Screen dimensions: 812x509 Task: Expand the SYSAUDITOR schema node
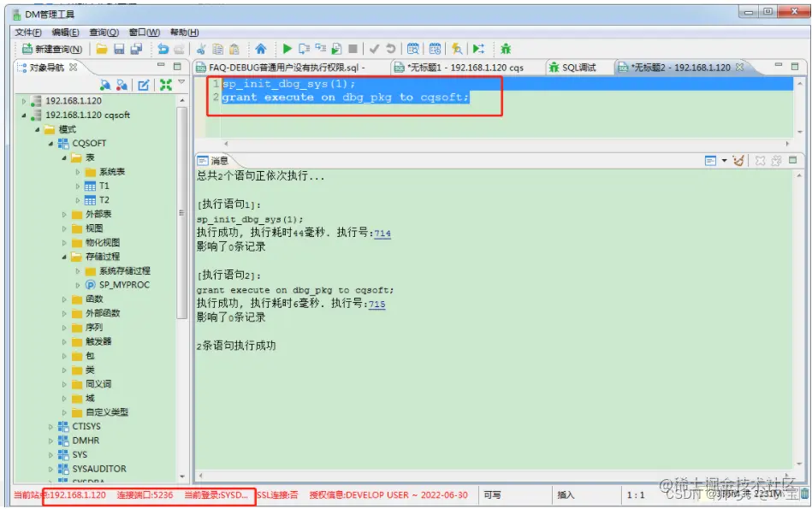pyautogui.click(x=50, y=469)
